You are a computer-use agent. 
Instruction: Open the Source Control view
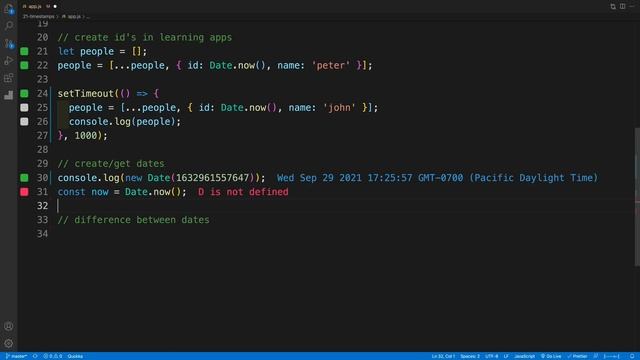point(9,43)
